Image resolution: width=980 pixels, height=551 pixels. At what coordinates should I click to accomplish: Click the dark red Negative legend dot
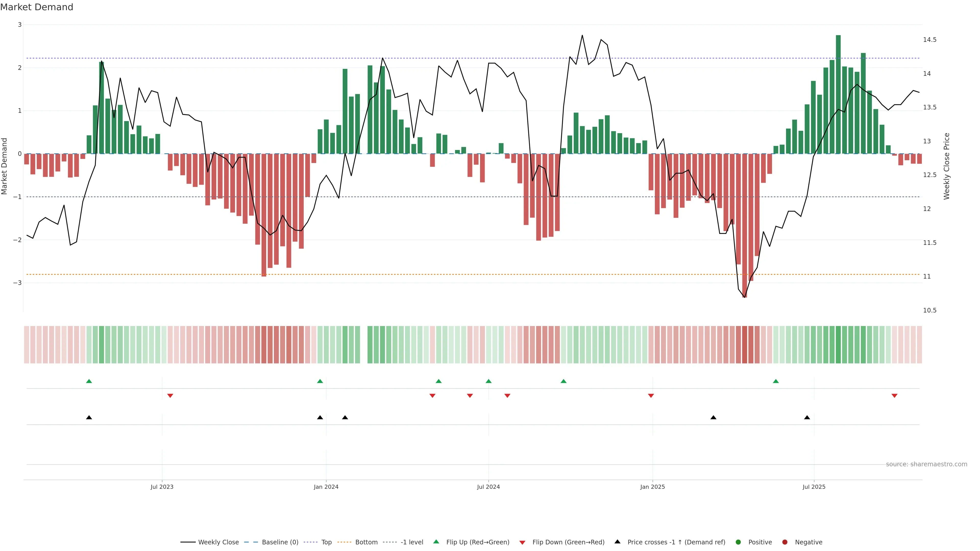(785, 542)
